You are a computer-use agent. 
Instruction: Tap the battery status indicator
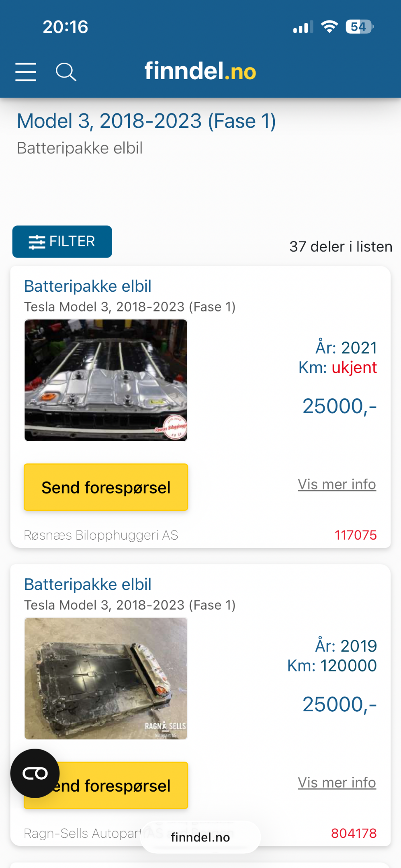(360, 27)
